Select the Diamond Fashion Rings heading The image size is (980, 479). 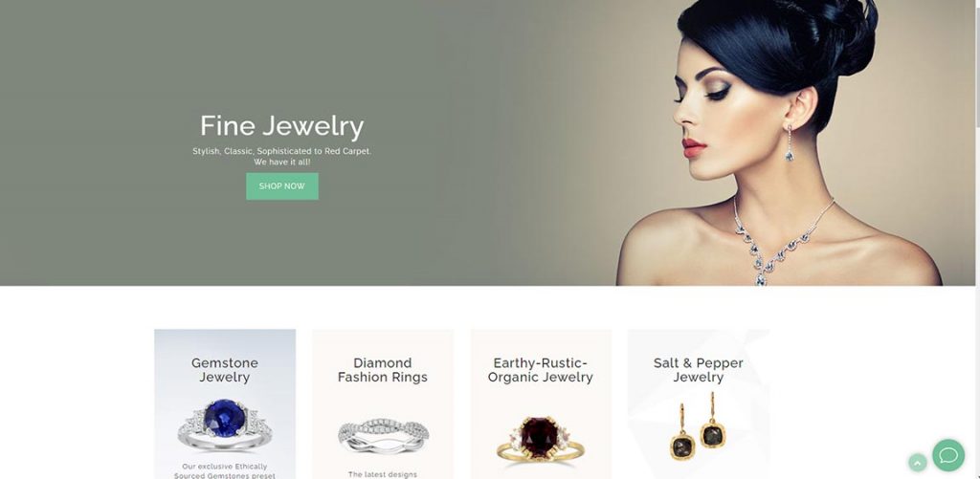pos(383,370)
